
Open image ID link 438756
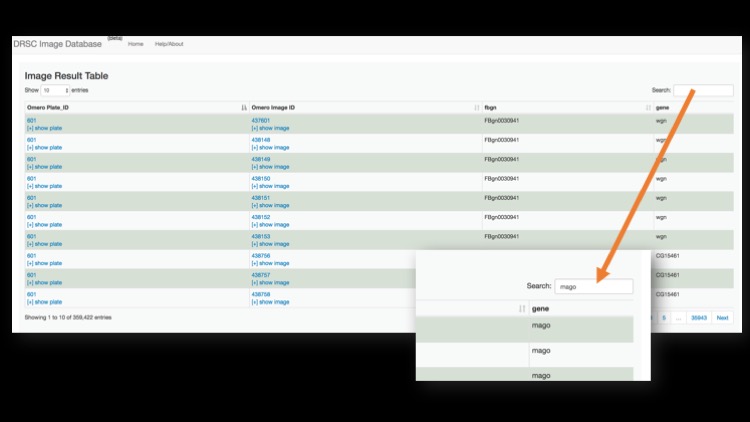coord(261,256)
